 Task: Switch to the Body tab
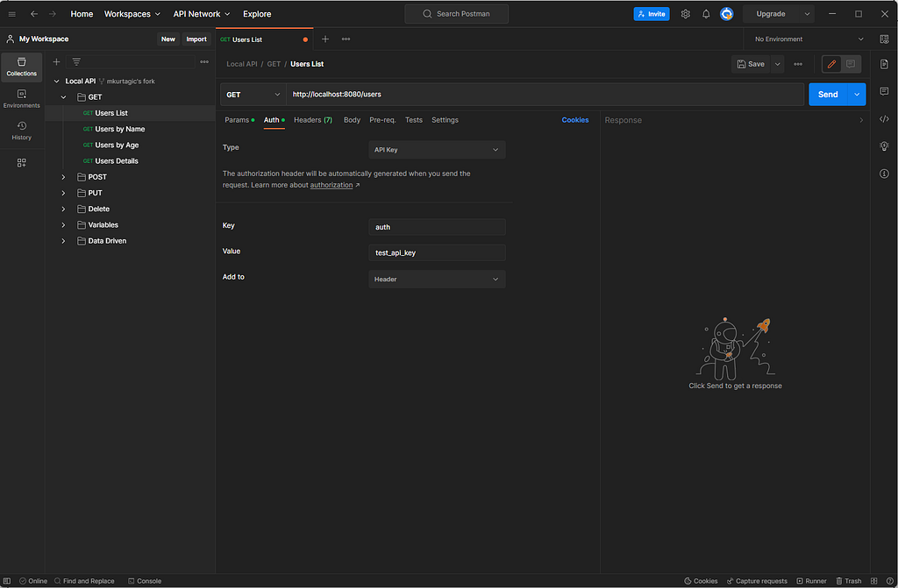coord(353,120)
